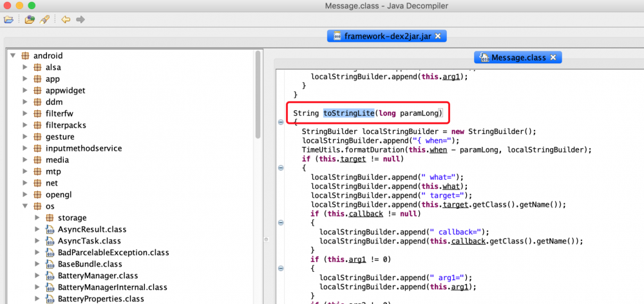This screenshot has height=304, width=644.
Task: Close the Message.class tab
Action: click(x=553, y=57)
